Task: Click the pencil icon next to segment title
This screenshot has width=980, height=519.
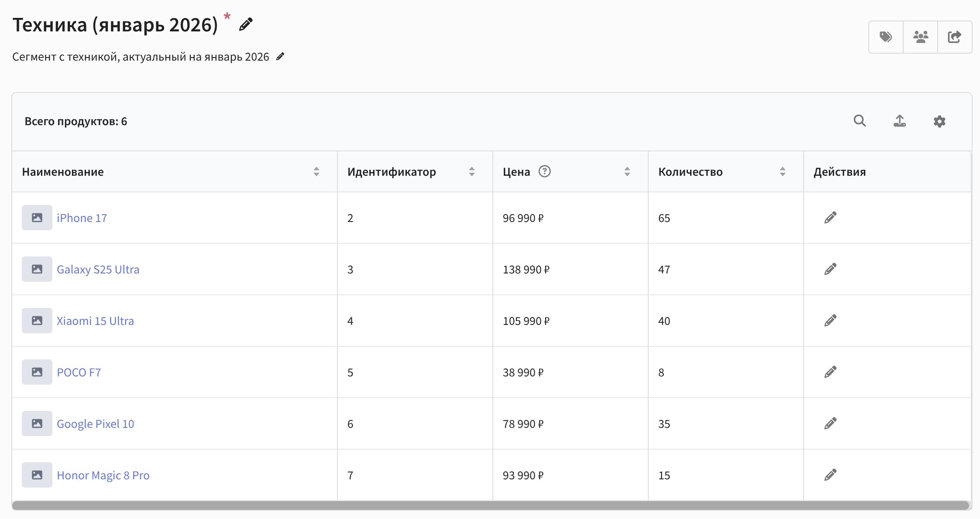Action: click(246, 24)
